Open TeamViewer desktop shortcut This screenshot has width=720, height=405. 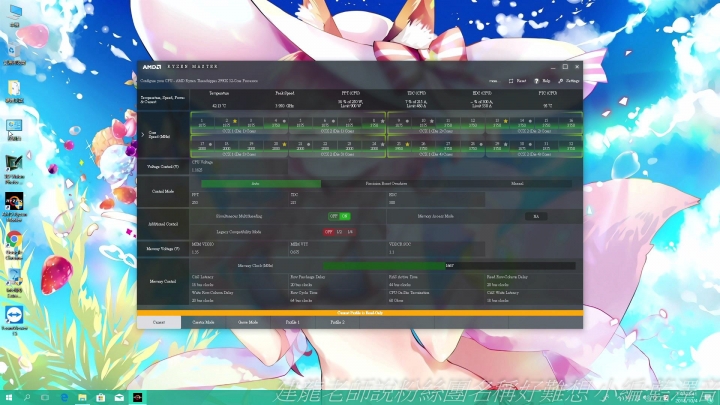pos(14,321)
